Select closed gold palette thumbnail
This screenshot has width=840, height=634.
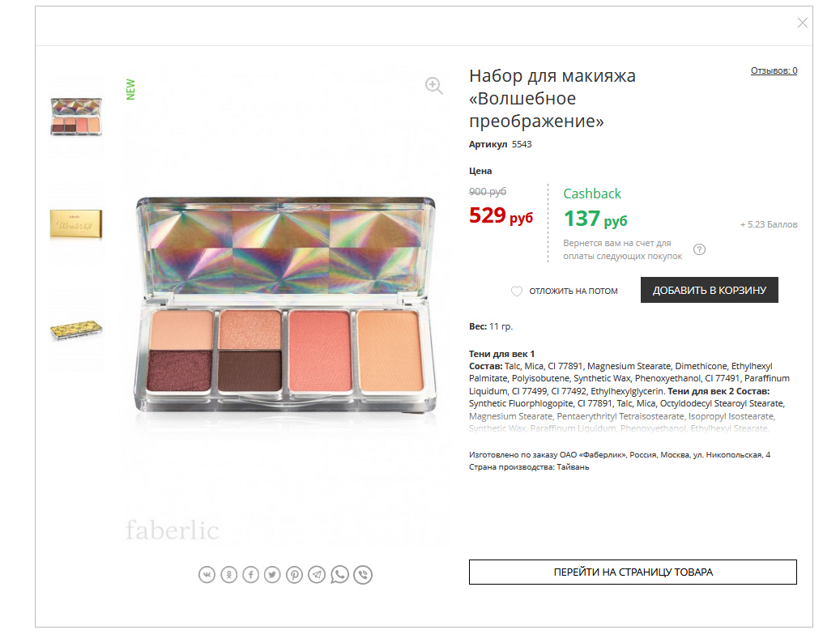[76, 330]
